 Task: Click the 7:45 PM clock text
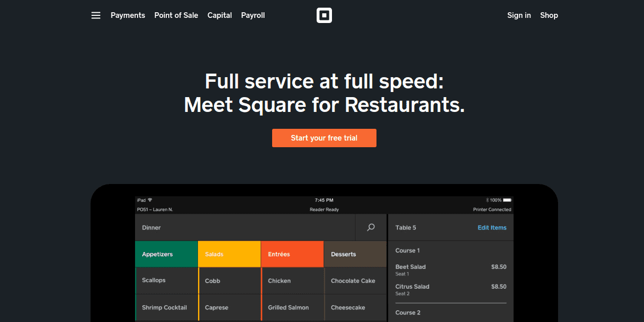pyautogui.click(x=324, y=200)
